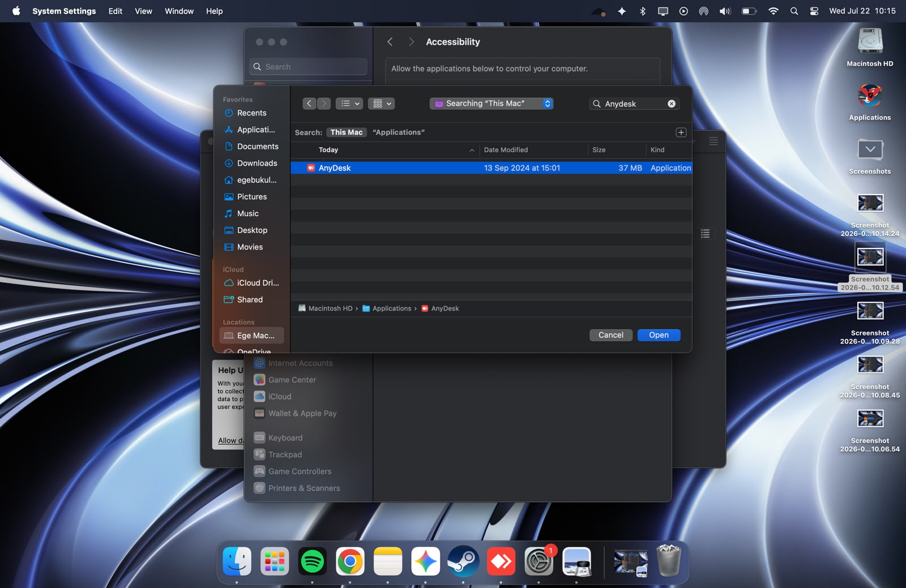Open the Window menu
This screenshot has width=906, height=588.
coord(179,11)
